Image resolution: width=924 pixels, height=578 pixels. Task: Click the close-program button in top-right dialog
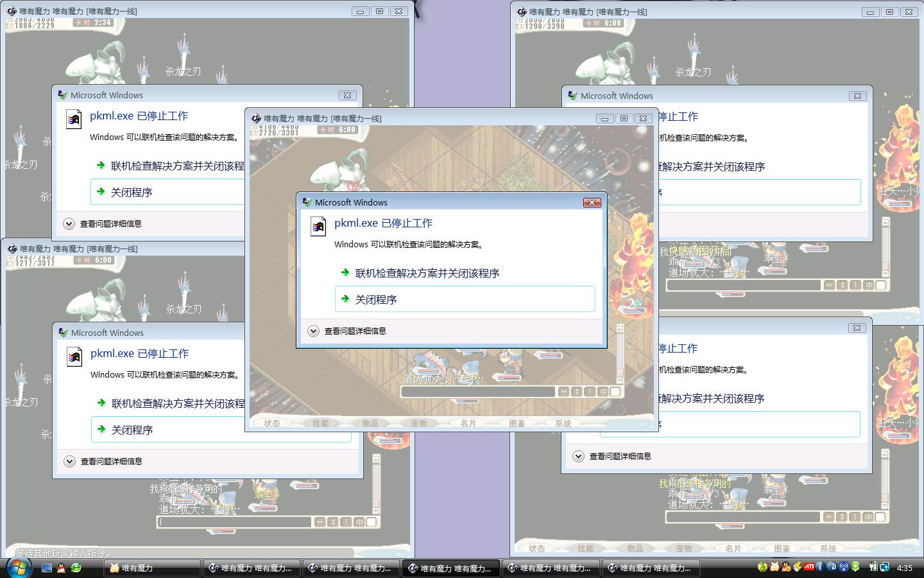click(759, 193)
